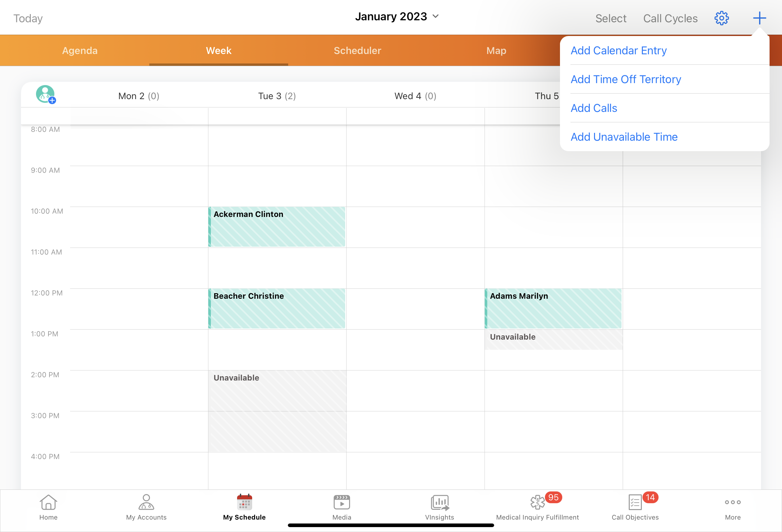Screen dimensions: 782x532
Task: Choose Add Calendar Entry from the menu
Action: 619,50
